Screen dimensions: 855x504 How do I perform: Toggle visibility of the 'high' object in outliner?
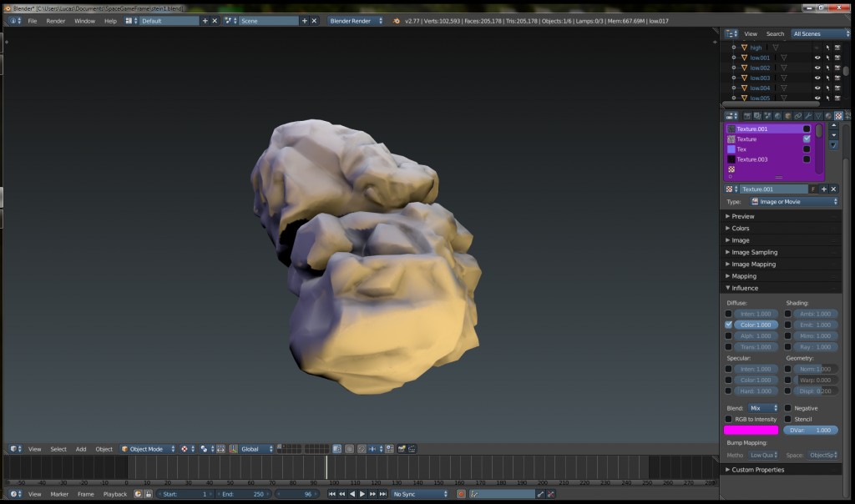(817, 48)
